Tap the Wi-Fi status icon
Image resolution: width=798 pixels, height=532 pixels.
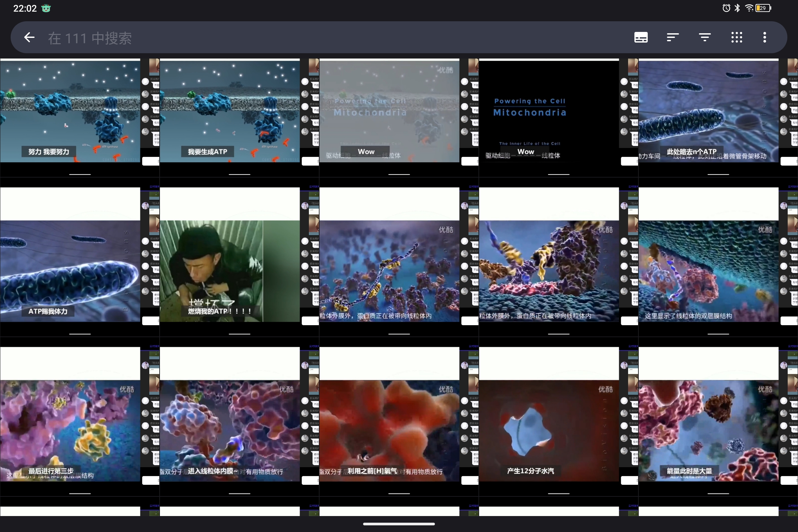749,8
